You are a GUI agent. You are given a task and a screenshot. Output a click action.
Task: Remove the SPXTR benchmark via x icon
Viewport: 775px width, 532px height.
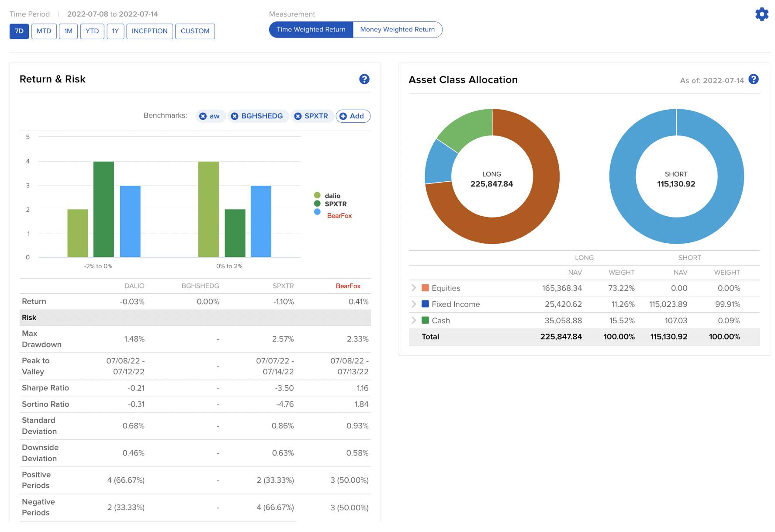click(x=298, y=116)
